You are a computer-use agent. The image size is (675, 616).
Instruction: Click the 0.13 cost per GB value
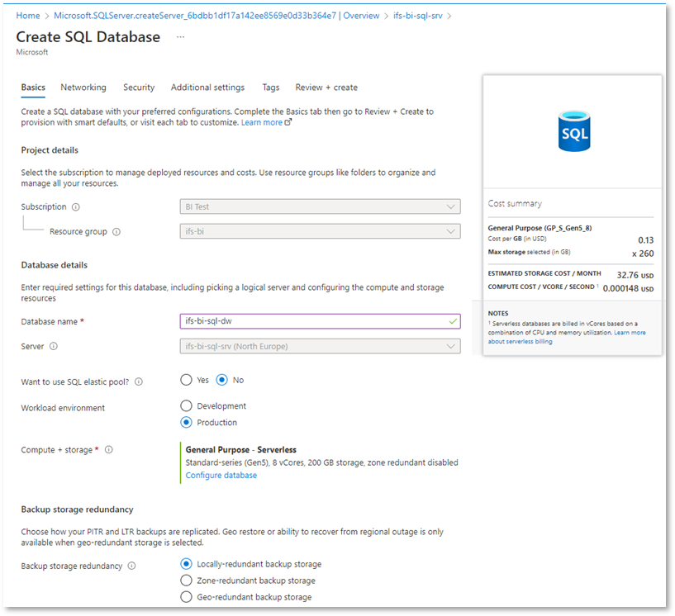tap(646, 240)
